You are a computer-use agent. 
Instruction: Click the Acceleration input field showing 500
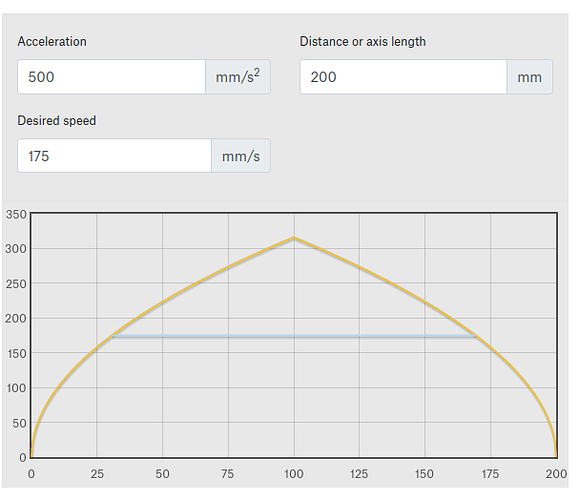coord(112,77)
